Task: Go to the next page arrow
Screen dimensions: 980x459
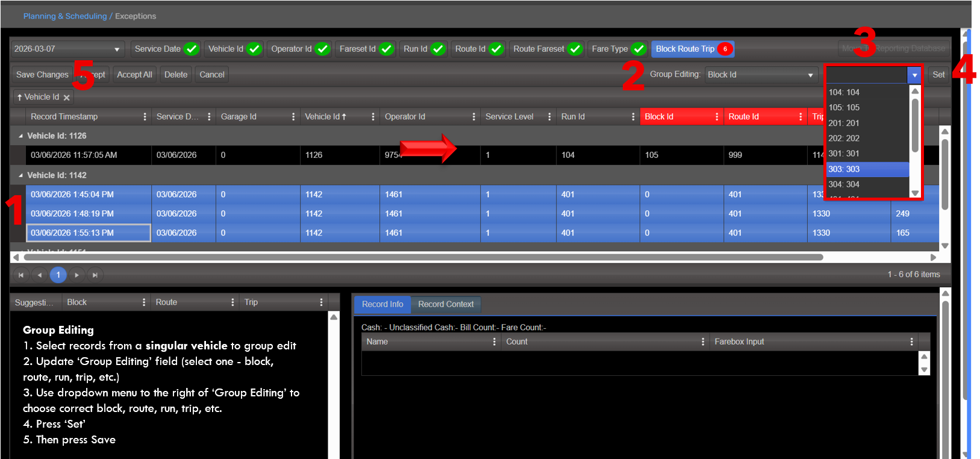Action: click(x=76, y=275)
